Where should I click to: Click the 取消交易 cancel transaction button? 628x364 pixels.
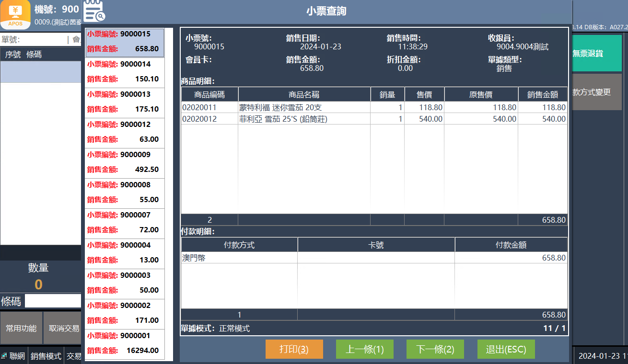(63, 328)
